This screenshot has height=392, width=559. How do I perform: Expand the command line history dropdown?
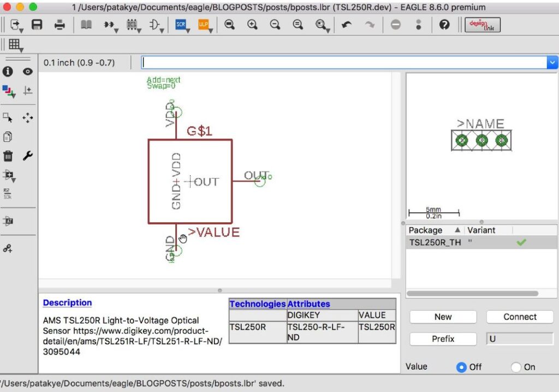point(552,63)
